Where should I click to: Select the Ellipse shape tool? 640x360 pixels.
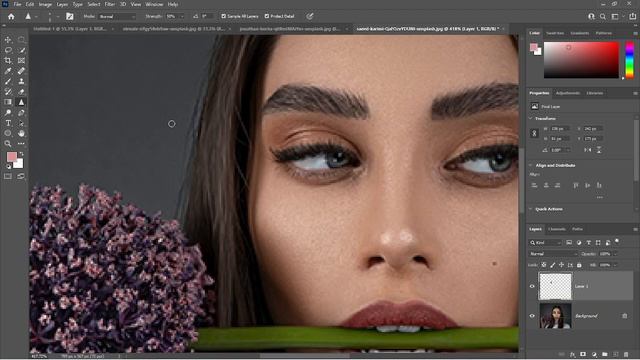click(8, 133)
